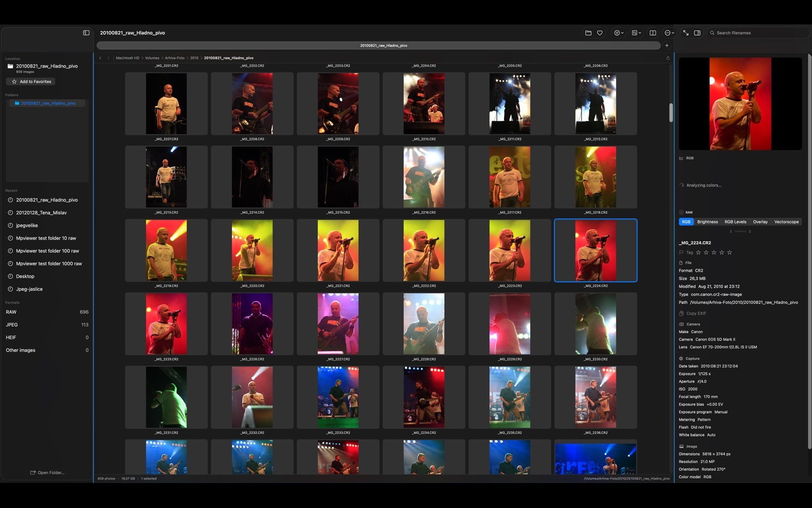Click Volumes in the breadcrumb path
Image resolution: width=812 pixels, height=508 pixels.
(x=152, y=58)
